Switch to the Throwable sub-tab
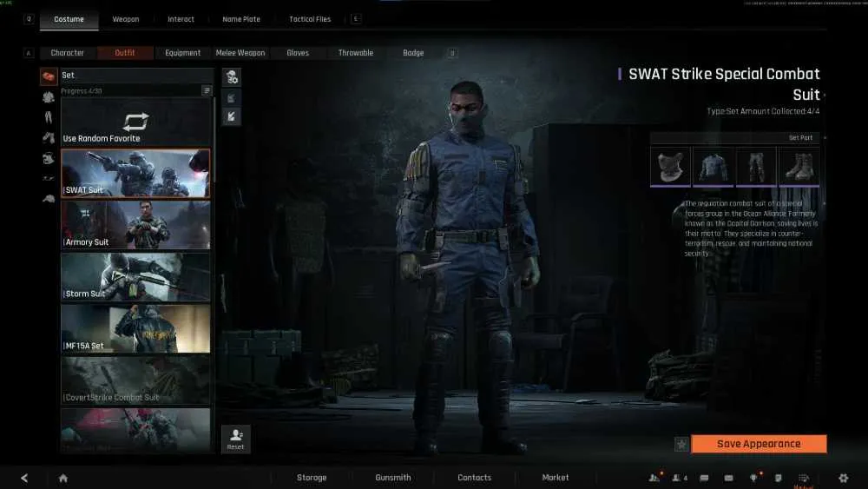The width and height of the screenshot is (868, 489). pos(356,53)
